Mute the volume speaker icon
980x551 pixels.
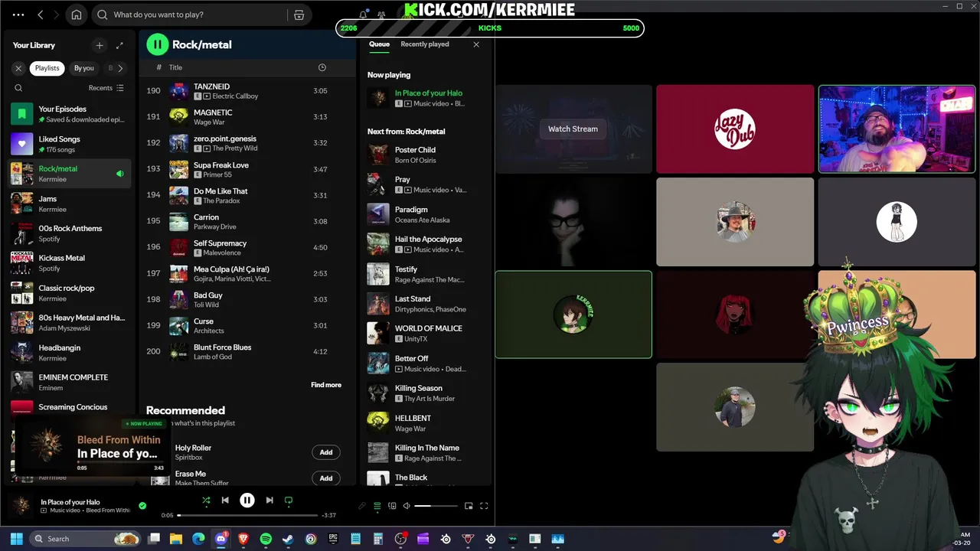click(407, 506)
